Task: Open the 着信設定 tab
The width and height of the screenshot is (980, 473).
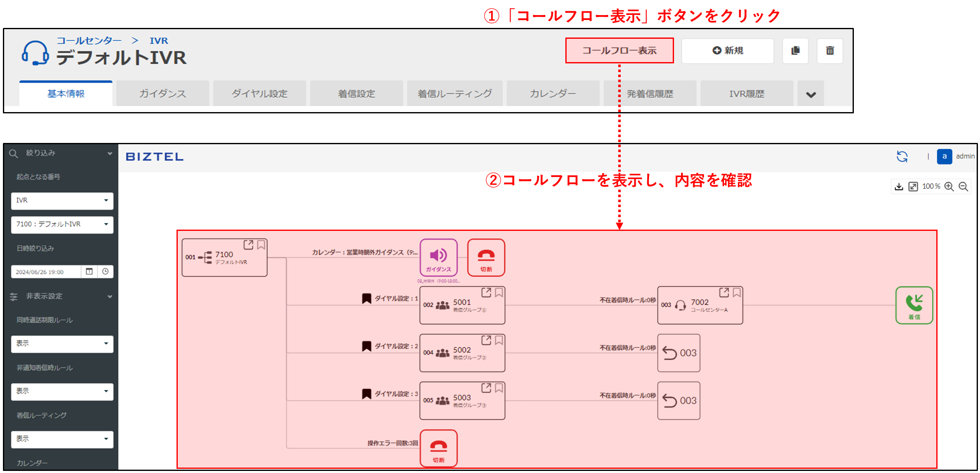Action: pyautogui.click(x=357, y=94)
